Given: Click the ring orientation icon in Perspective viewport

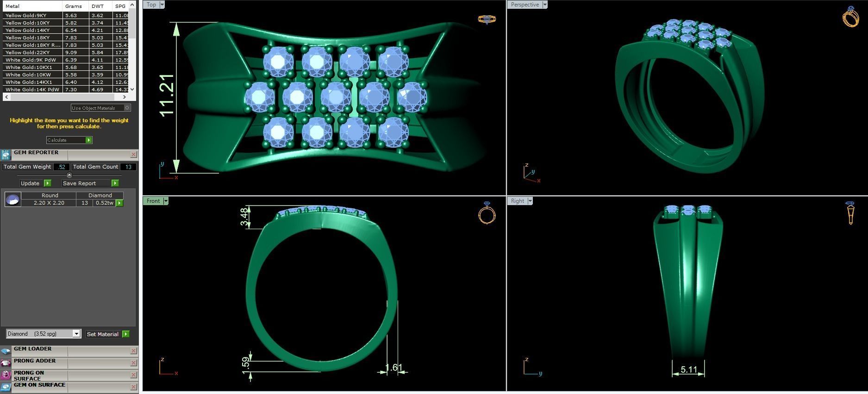Looking at the screenshot, I should (x=850, y=17).
